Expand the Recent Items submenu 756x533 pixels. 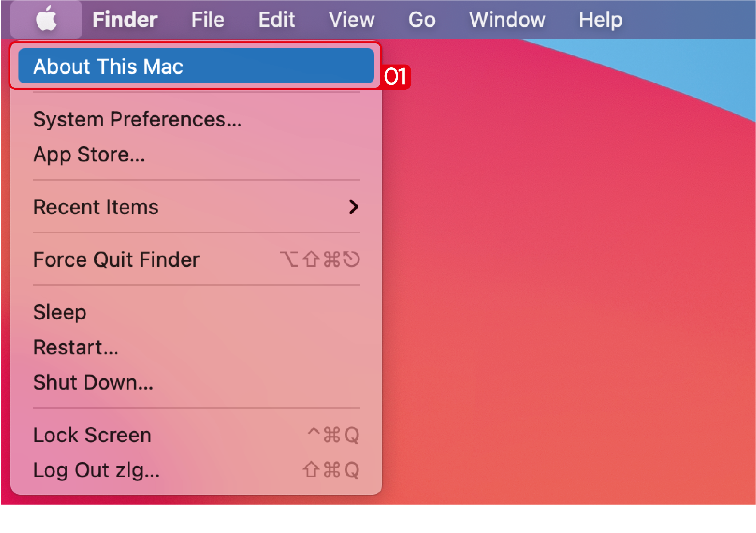click(96, 207)
